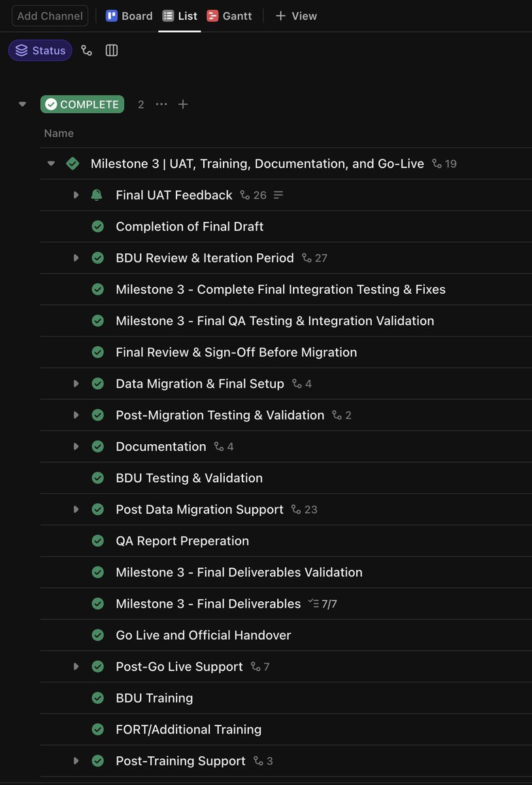Viewport: 532px width, 785px height.
Task: Collapse the Milestone 3 parent task
Action: 51,164
